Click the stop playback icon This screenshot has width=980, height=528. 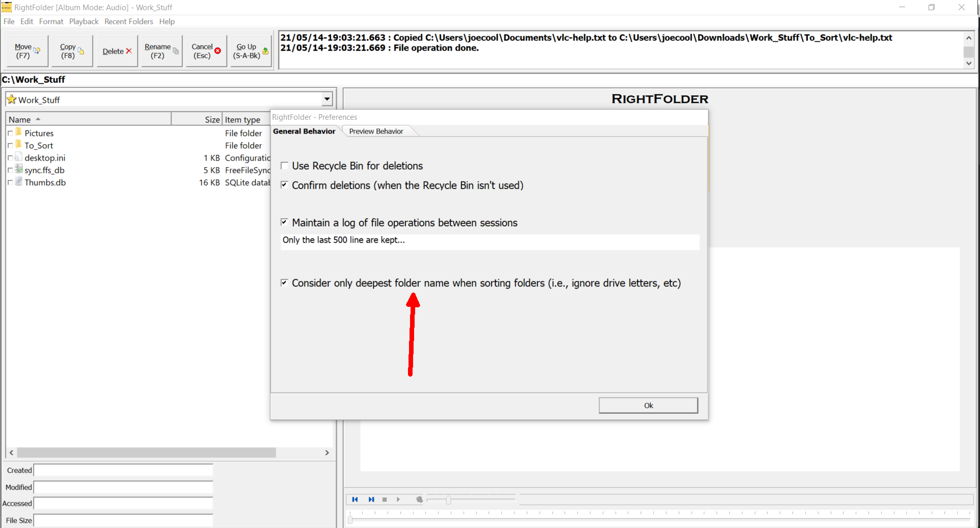tap(385, 499)
